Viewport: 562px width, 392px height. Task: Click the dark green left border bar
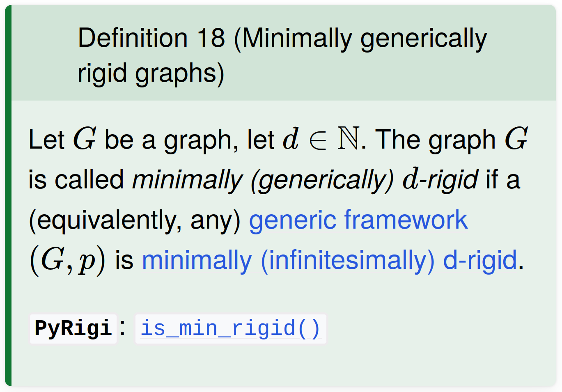pyautogui.click(x=8, y=196)
